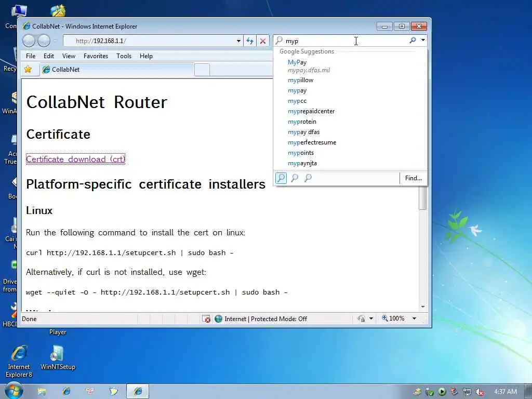Select the third search provider icon

pos(308,178)
